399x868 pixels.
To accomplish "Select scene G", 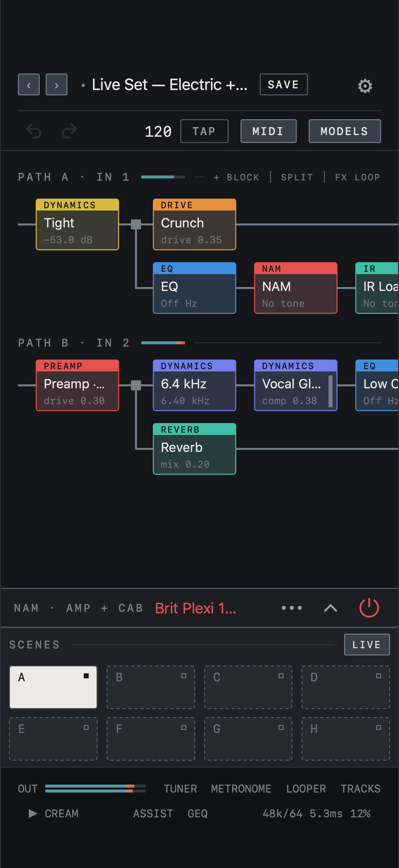I will click(x=248, y=739).
